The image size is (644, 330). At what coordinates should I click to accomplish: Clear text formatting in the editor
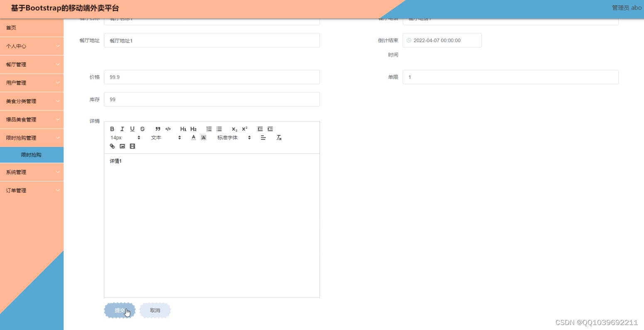(x=279, y=138)
